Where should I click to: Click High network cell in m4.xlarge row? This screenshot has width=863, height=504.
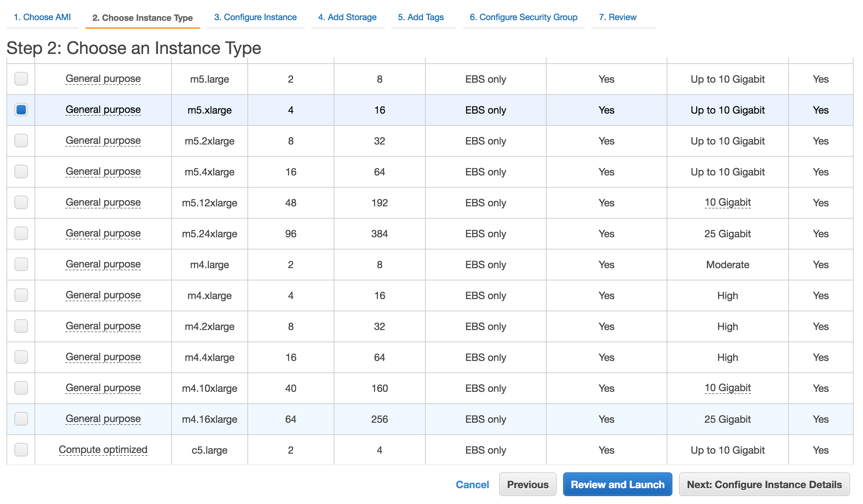point(728,295)
